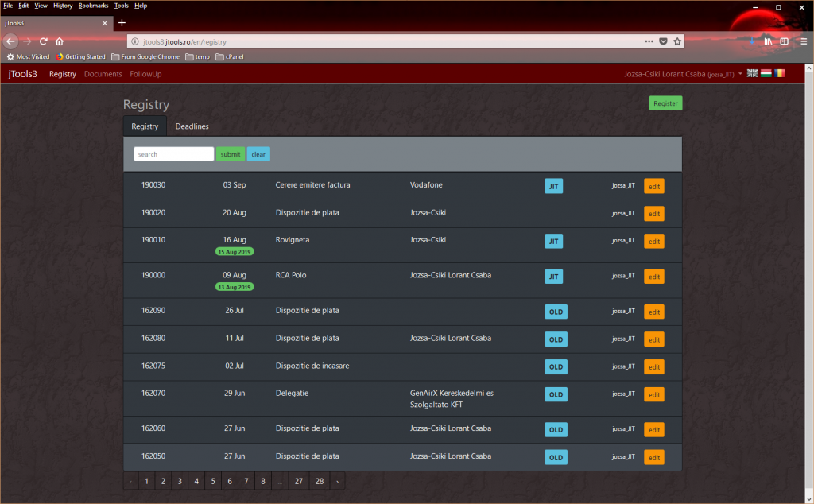Open the Documents navigation item
Viewport: 814px width, 504px height.
tap(103, 74)
